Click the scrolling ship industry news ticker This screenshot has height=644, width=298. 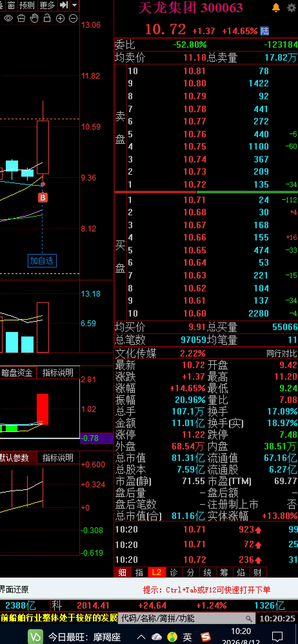tap(59, 618)
